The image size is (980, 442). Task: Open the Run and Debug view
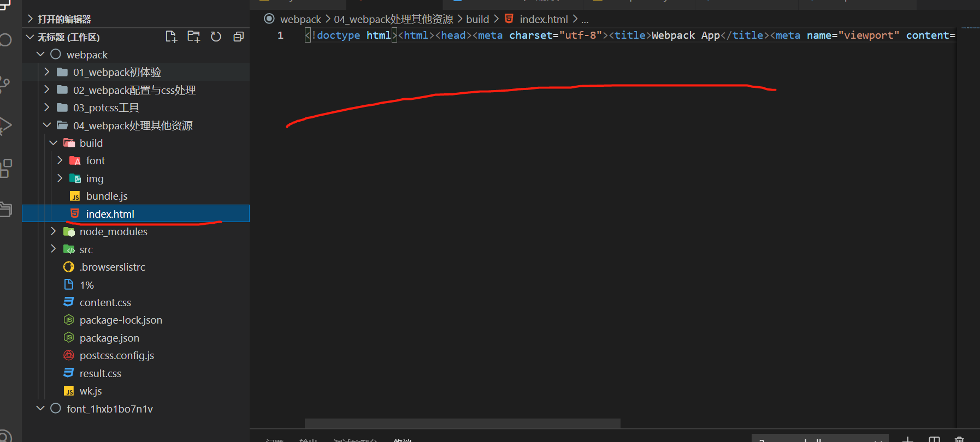tap(5, 126)
